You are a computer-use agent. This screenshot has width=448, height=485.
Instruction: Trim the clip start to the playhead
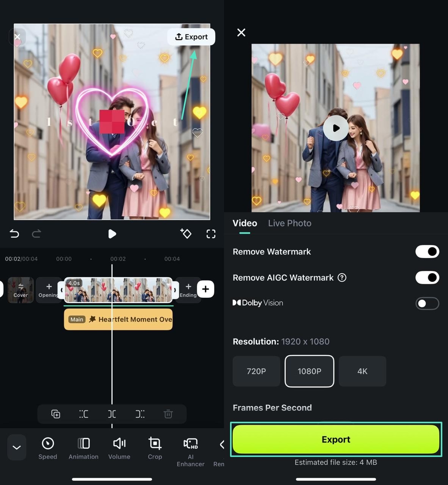click(84, 414)
